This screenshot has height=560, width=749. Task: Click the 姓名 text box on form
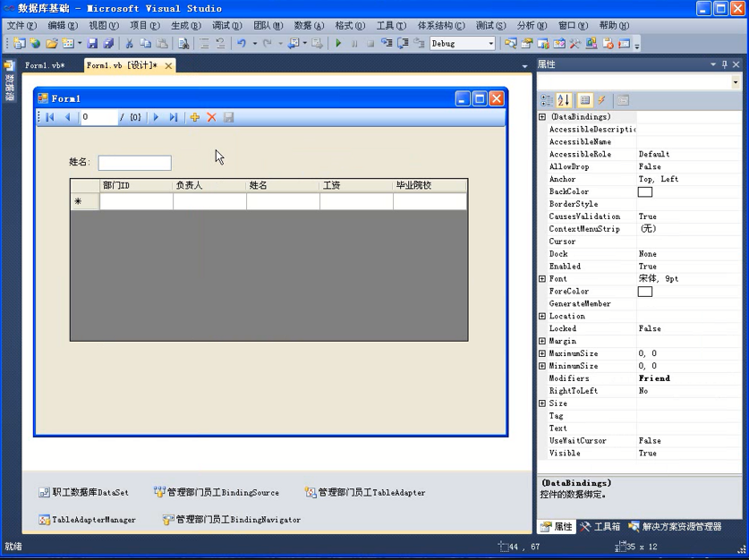click(x=134, y=163)
